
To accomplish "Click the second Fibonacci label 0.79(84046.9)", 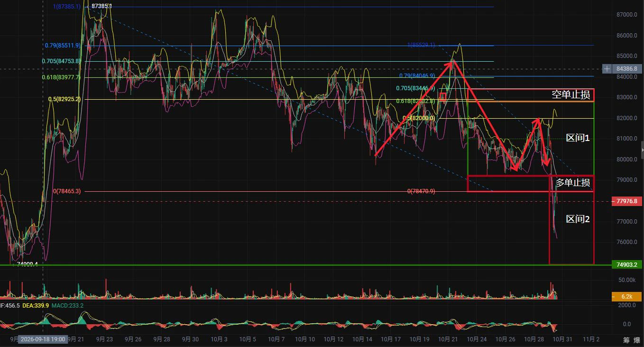I will [x=417, y=76].
